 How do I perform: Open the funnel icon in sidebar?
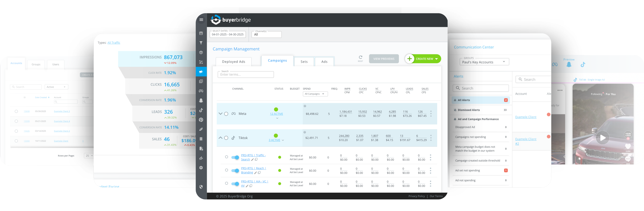pos(201,43)
